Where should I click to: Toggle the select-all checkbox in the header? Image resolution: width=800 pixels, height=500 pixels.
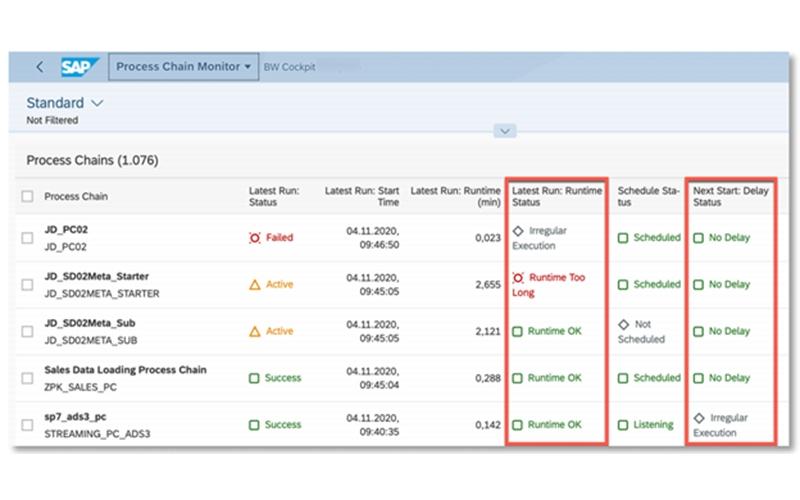28,196
